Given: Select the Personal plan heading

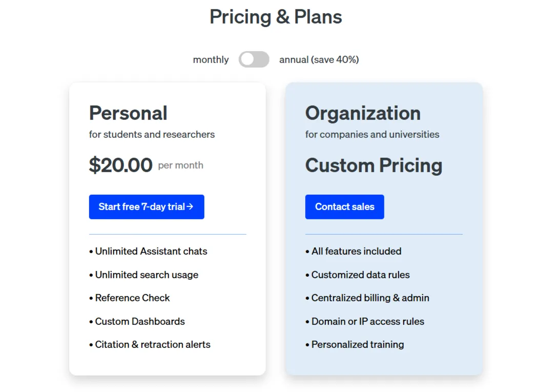Looking at the screenshot, I should (x=128, y=113).
